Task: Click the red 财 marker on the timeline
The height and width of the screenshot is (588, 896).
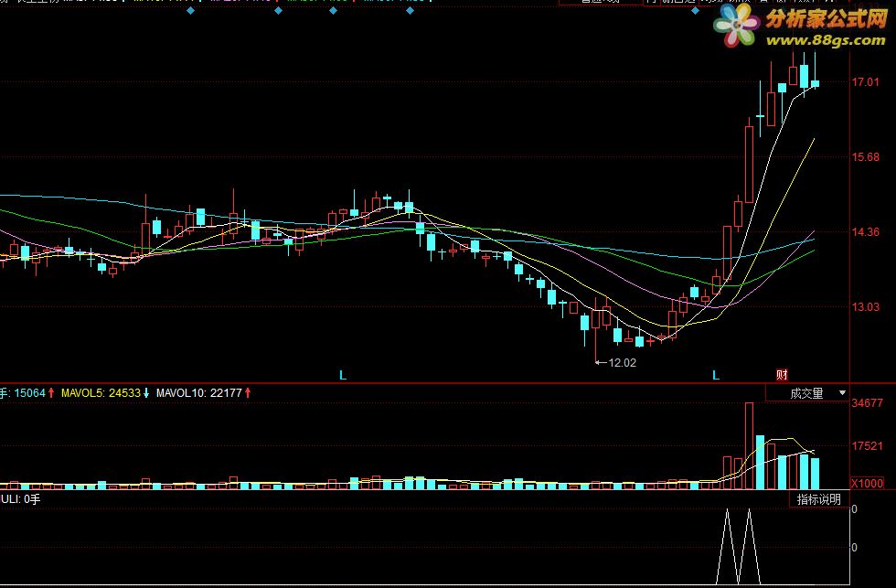Action: tap(782, 375)
